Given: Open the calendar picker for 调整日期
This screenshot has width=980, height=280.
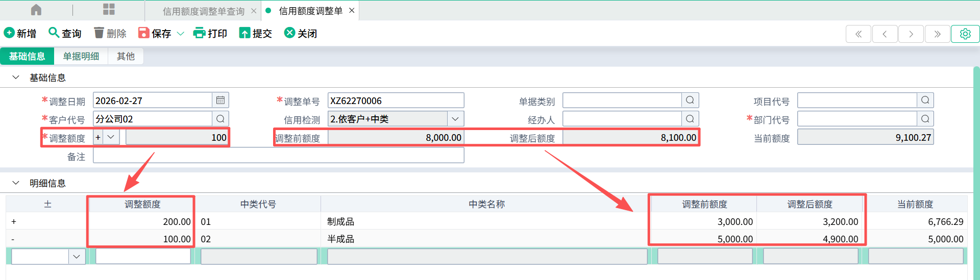Looking at the screenshot, I should pyautogui.click(x=220, y=100).
